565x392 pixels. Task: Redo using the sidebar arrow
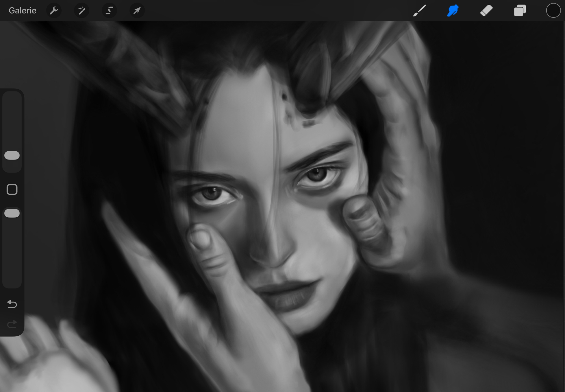12,324
